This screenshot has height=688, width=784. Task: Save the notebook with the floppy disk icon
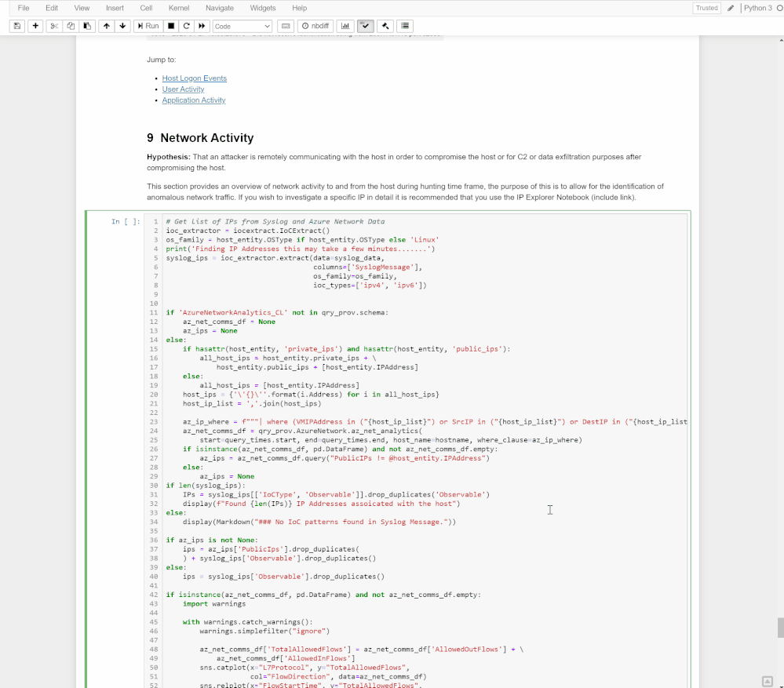click(x=17, y=26)
